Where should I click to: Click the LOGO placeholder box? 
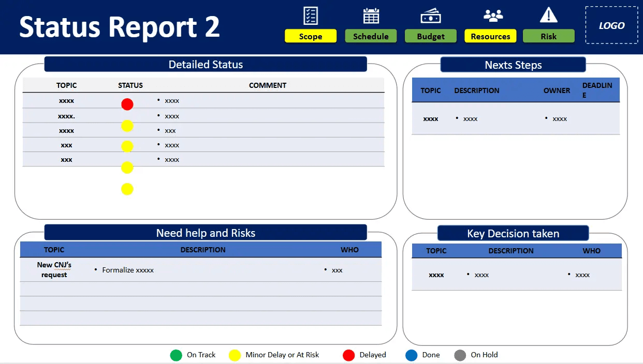(x=611, y=25)
